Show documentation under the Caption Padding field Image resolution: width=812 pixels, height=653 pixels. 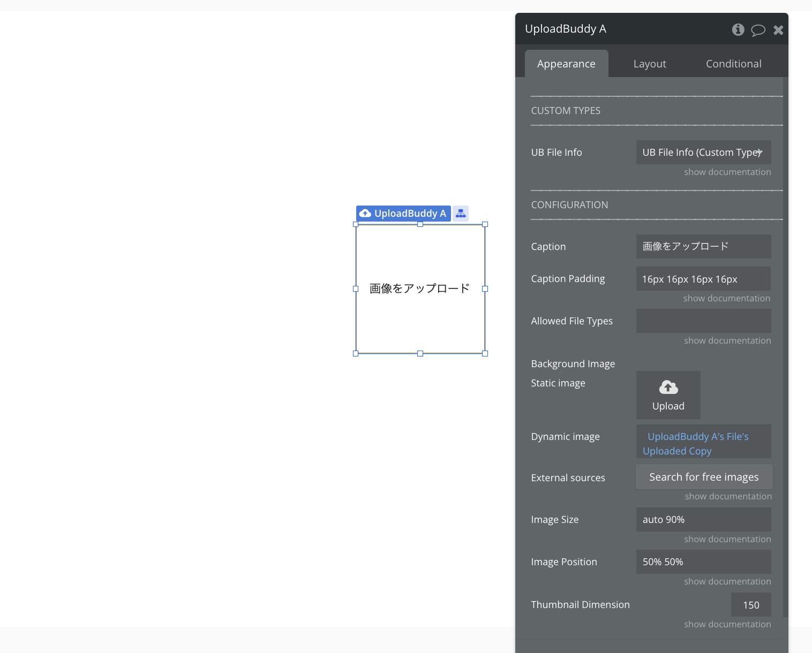(x=726, y=298)
